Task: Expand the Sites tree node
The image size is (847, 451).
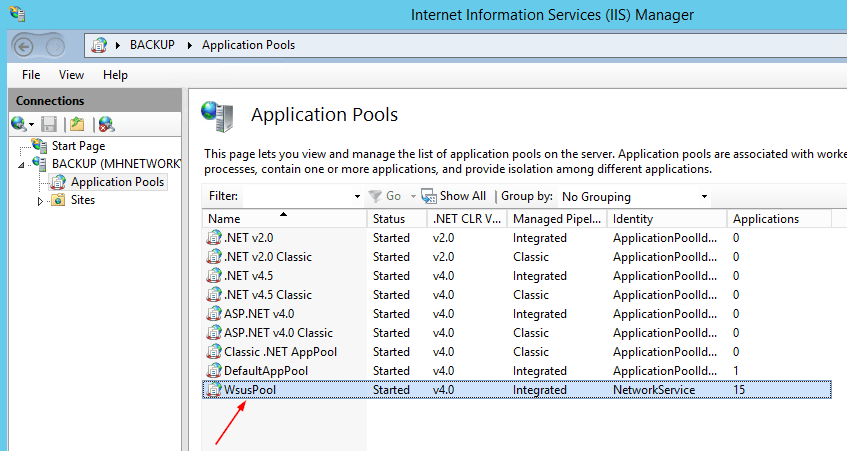Action: tap(40, 201)
